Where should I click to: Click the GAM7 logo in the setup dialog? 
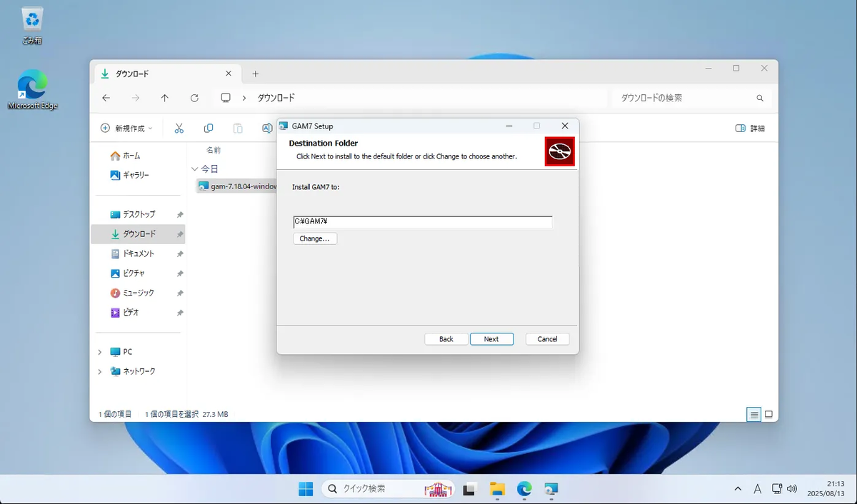point(560,151)
